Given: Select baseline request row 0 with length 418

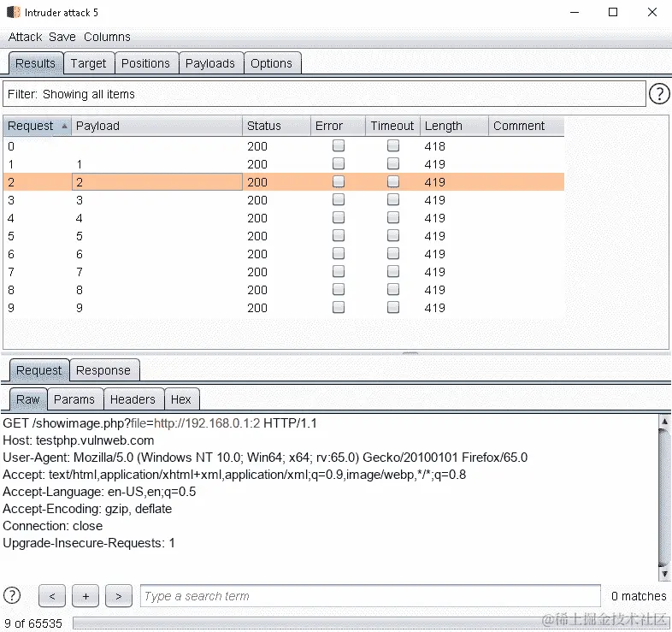Looking at the screenshot, I should click(x=283, y=146).
